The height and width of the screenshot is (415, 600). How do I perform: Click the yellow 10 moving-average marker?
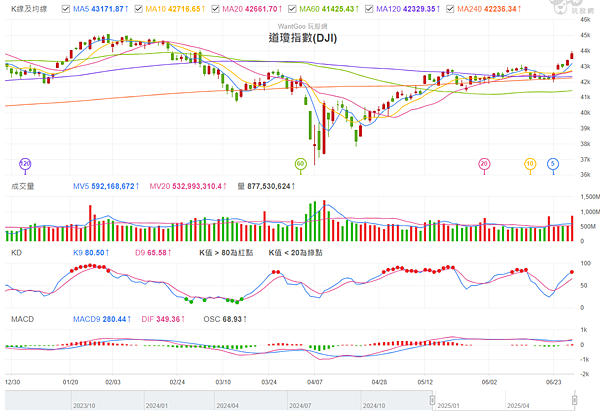pos(530,164)
